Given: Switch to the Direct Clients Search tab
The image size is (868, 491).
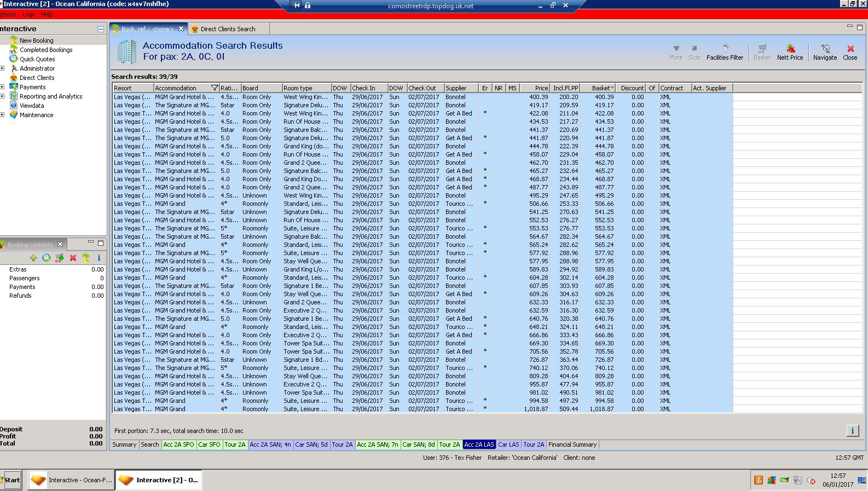Looking at the screenshot, I should click(x=227, y=29).
